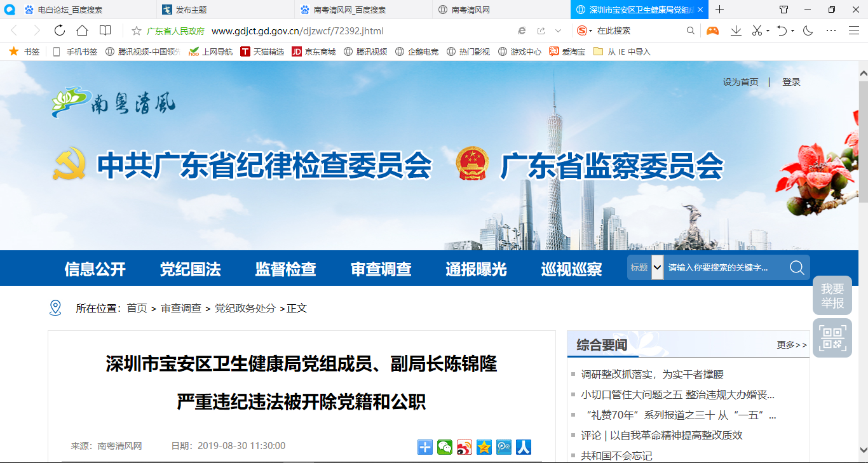The height and width of the screenshot is (463, 868).
Task: Open the blue plus more-sharing icon
Action: point(425,447)
